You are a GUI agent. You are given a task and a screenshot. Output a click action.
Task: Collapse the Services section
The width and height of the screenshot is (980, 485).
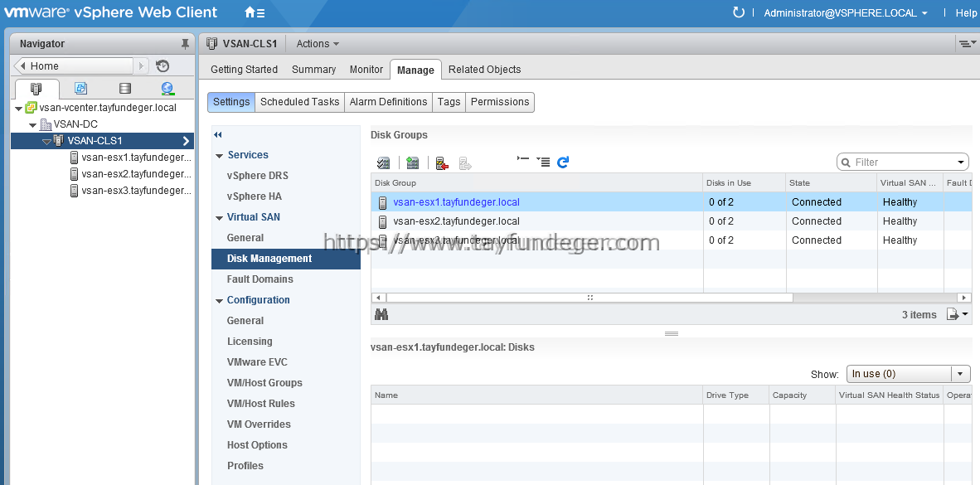[220, 156]
